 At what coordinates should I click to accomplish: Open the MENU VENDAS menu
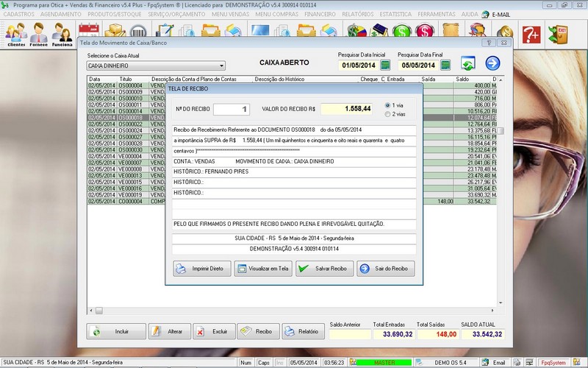(x=230, y=14)
